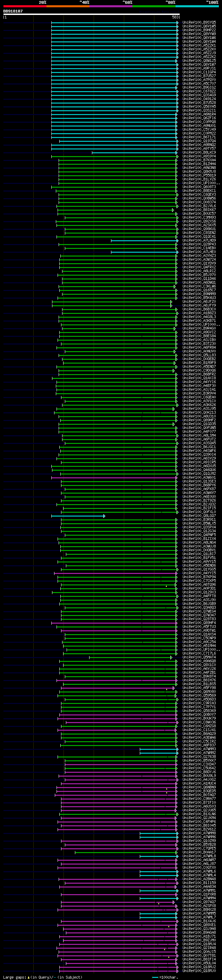
Task: Click the short cyan bar for UniRef100_Q8LGQ7
Action: point(78,516)
